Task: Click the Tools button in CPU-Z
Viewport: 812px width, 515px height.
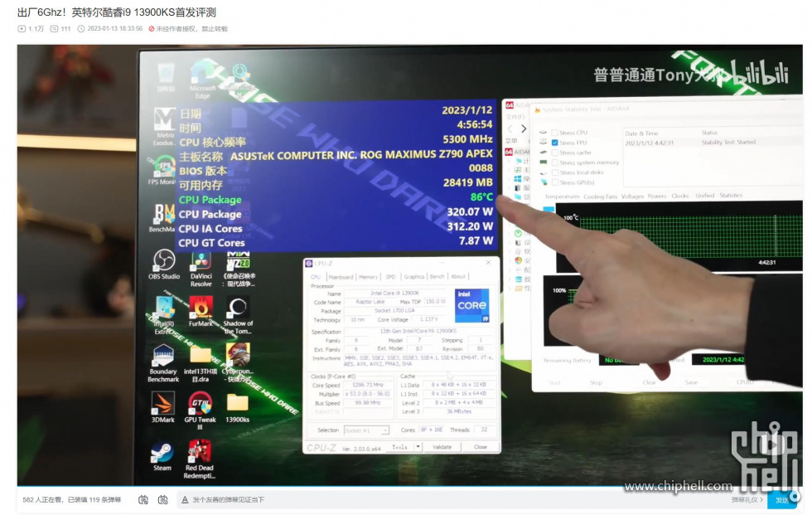Action: (399, 447)
